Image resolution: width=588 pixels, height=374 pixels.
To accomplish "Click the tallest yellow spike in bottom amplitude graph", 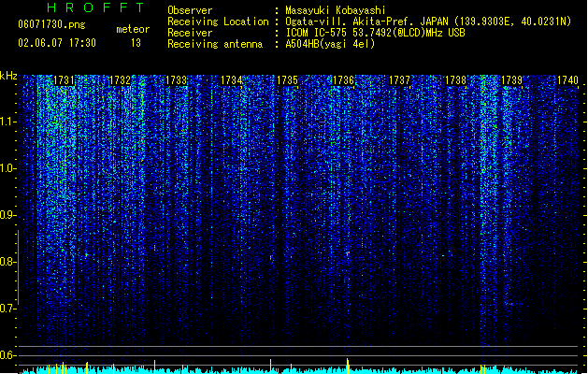I will (x=348, y=366).
